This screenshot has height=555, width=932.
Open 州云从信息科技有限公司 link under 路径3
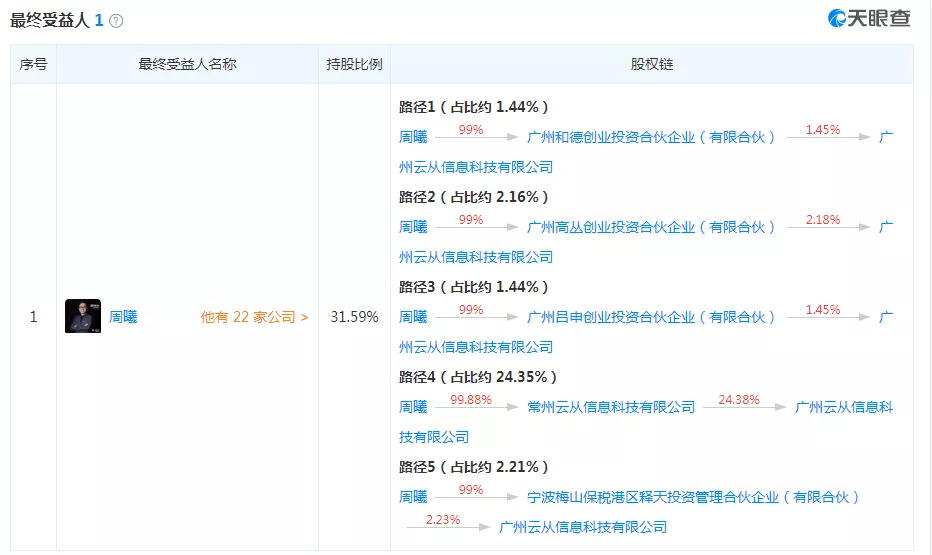click(x=476, y=347)
